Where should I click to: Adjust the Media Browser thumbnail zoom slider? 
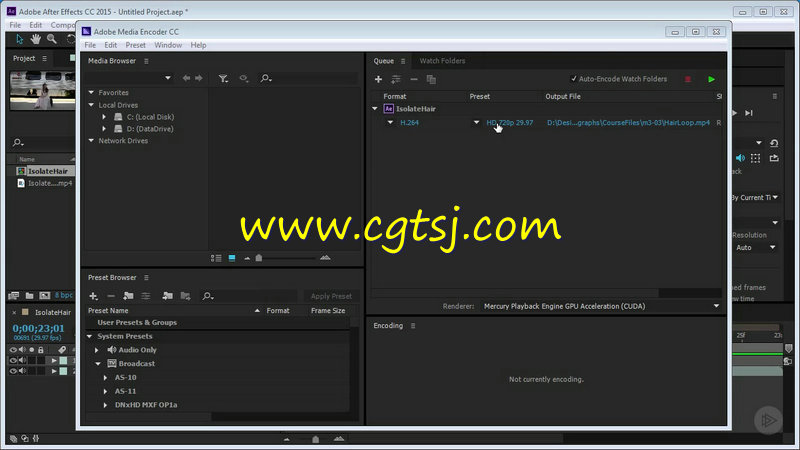click(259, 258)
